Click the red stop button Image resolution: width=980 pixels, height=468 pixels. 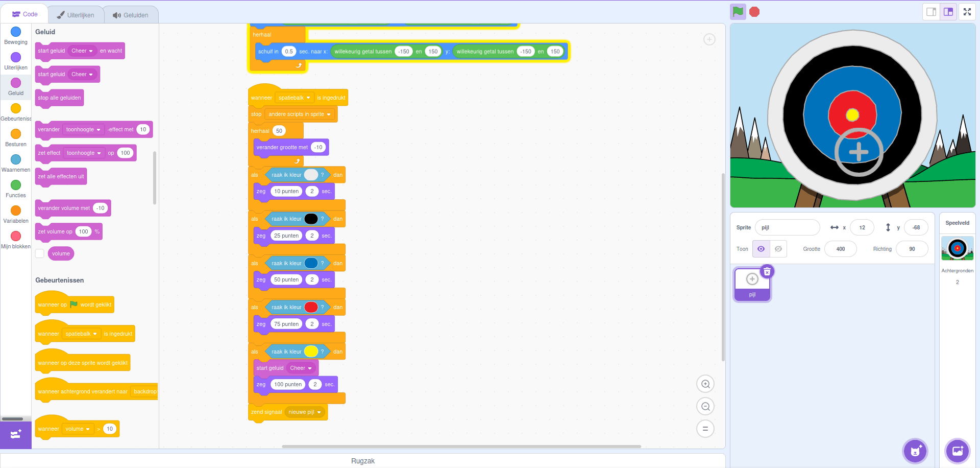coord(754,12)
